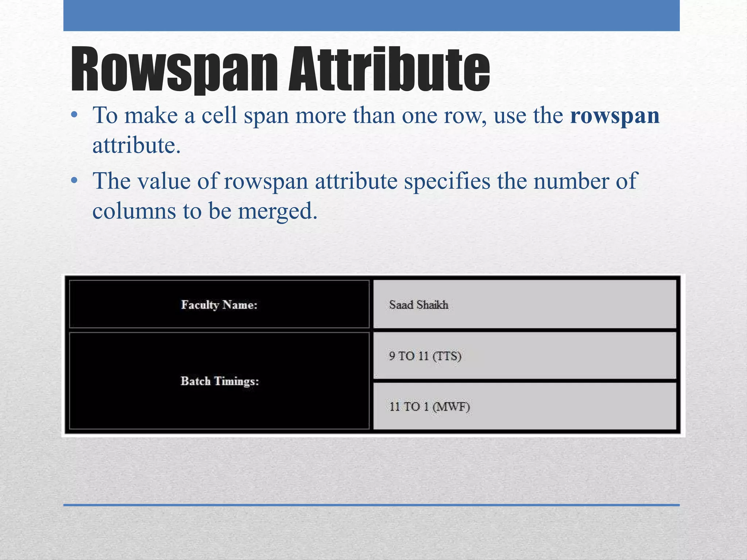Click the 'Faculty Name:' table cell
This screenshot has height=560, width=747.
click(219, 304)
